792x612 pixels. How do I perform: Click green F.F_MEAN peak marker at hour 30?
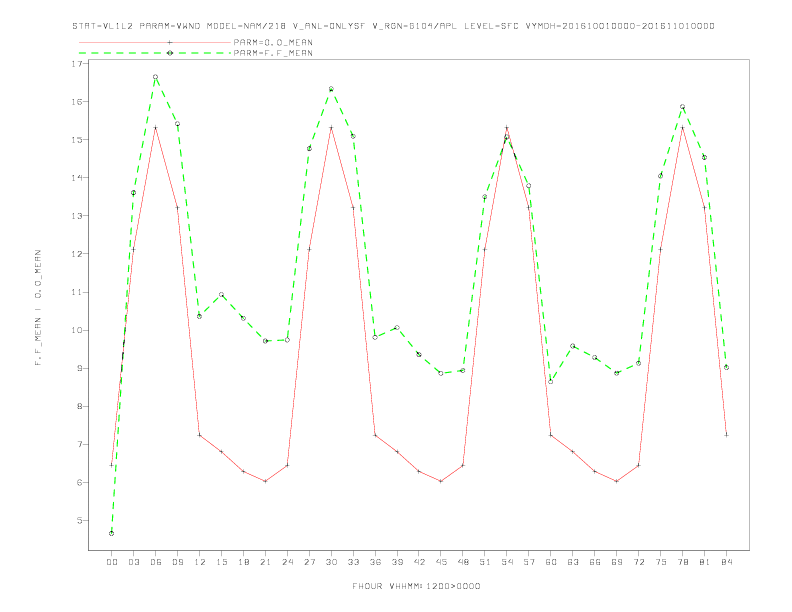(x=331, y=89)
